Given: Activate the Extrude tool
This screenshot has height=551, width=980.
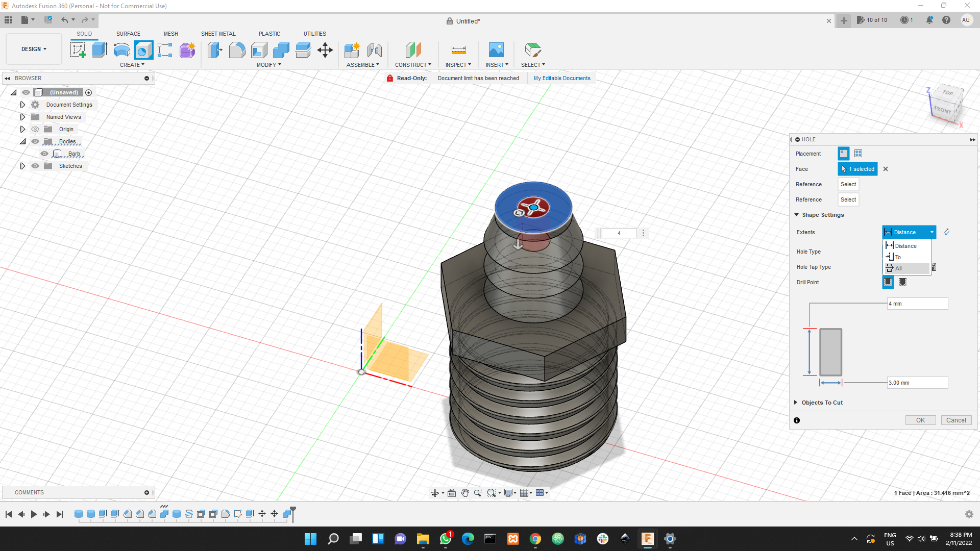Looking at the screenshot, I should 99,49.
